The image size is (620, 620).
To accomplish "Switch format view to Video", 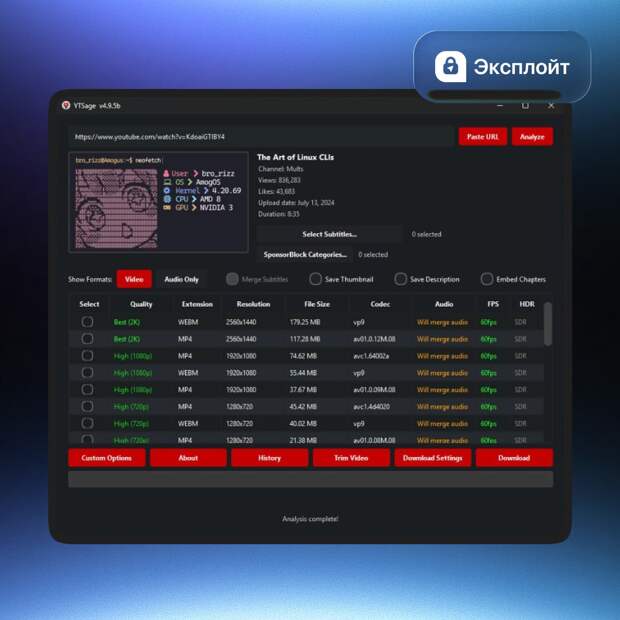I will tap(133, 279).
